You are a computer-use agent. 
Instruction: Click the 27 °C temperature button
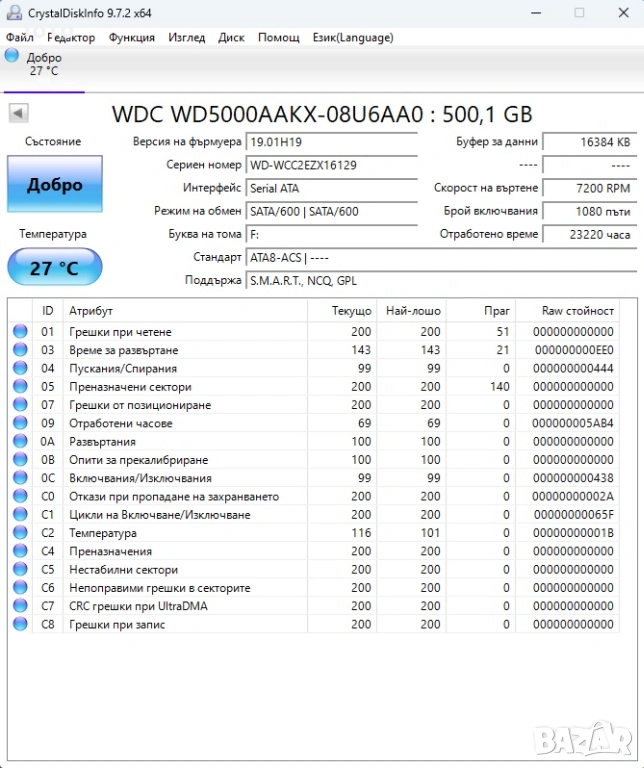[x=54, y=268]
